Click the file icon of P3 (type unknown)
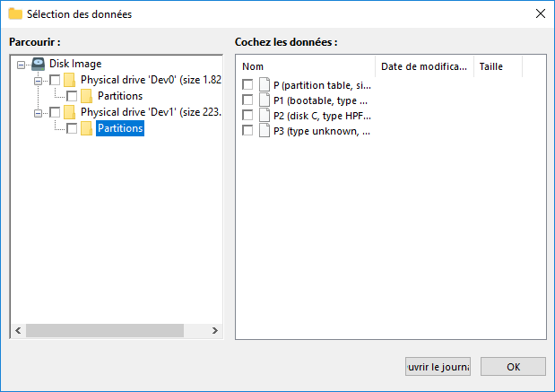The height and width of the screenshot is (392, 555). pyautogui.click(x=264, y=131)
